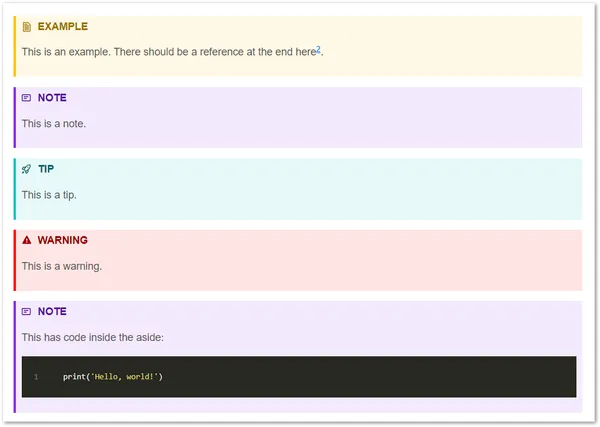Click the 'This is a warning.' text

62,266
